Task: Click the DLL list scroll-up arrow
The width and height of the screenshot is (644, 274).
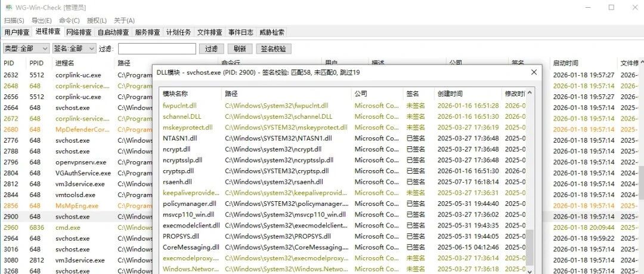Action: [530, 93]
